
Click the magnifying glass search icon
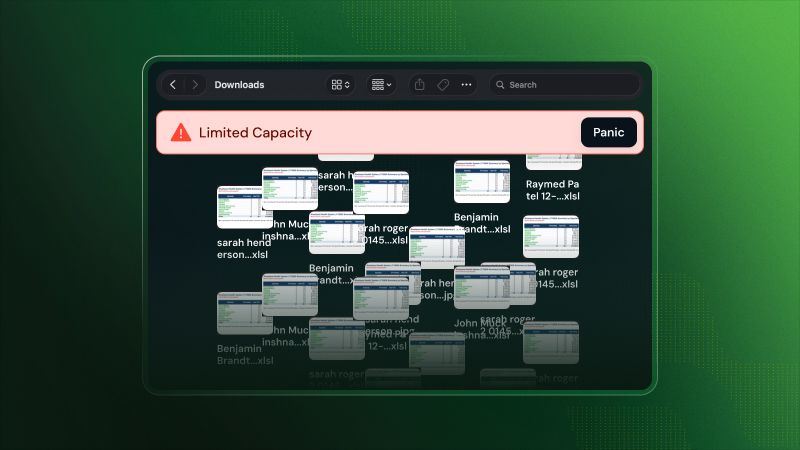click(x=500, y=85)
